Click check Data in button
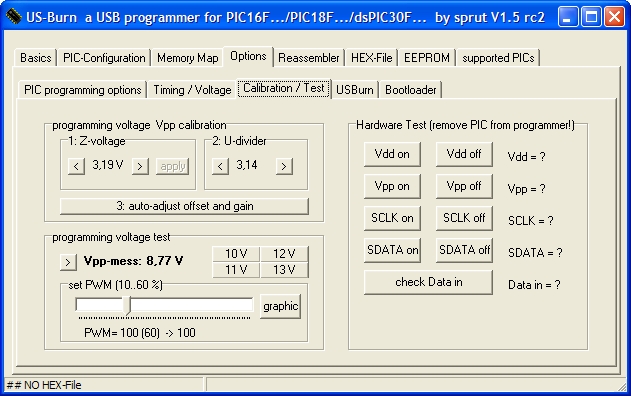This screenshot has height=396, width=631. tap(428, 282)
